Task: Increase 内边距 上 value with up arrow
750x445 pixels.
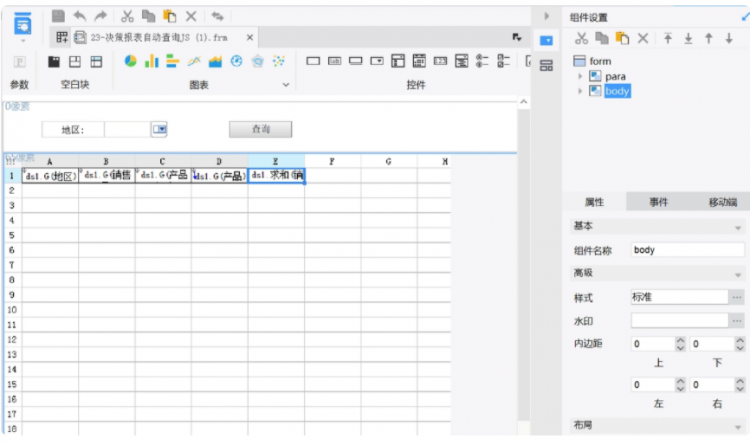Action: [680, 340]
